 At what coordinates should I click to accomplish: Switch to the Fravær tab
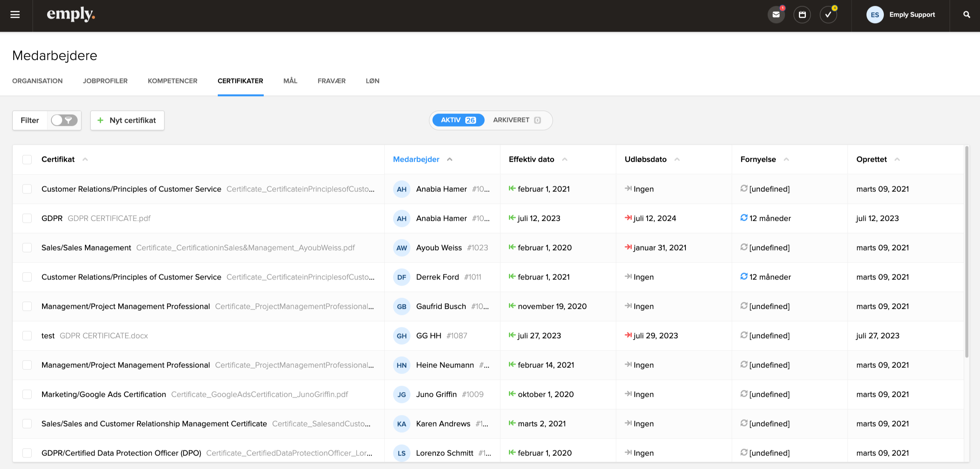(331, 81)
